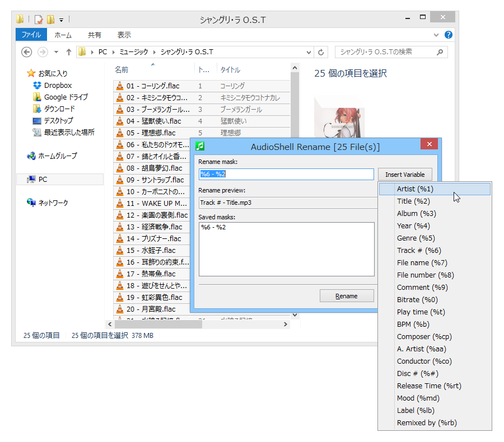Expand the address bar dropdown chevron
504x442 pixels.
pos(307,51)
